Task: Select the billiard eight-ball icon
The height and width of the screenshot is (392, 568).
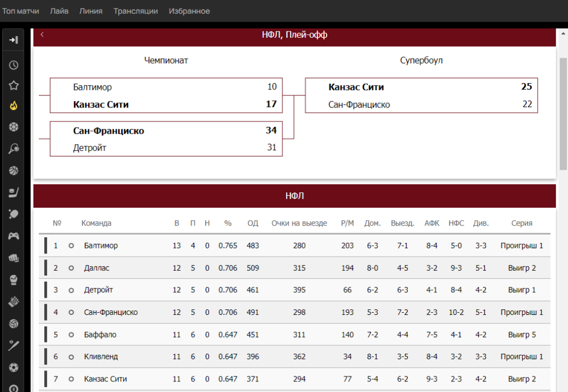Action: pos(13,388)
